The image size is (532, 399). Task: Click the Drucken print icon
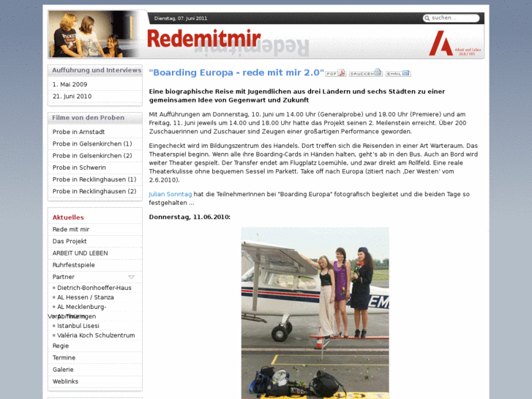(x=366, y=73)
